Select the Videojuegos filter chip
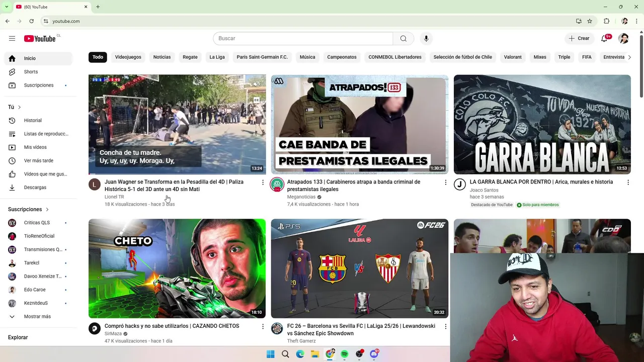The height and width of the screenshot is (362, 644). (128, 57)
